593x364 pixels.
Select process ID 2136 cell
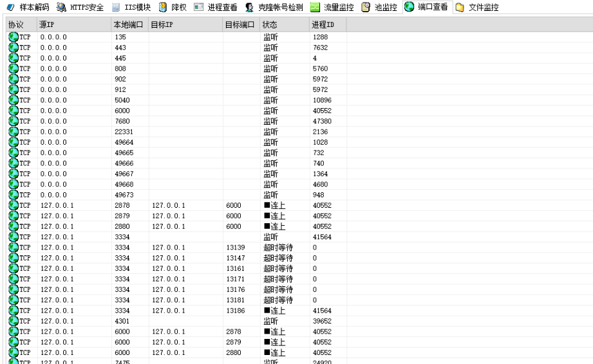click(321, 132)
